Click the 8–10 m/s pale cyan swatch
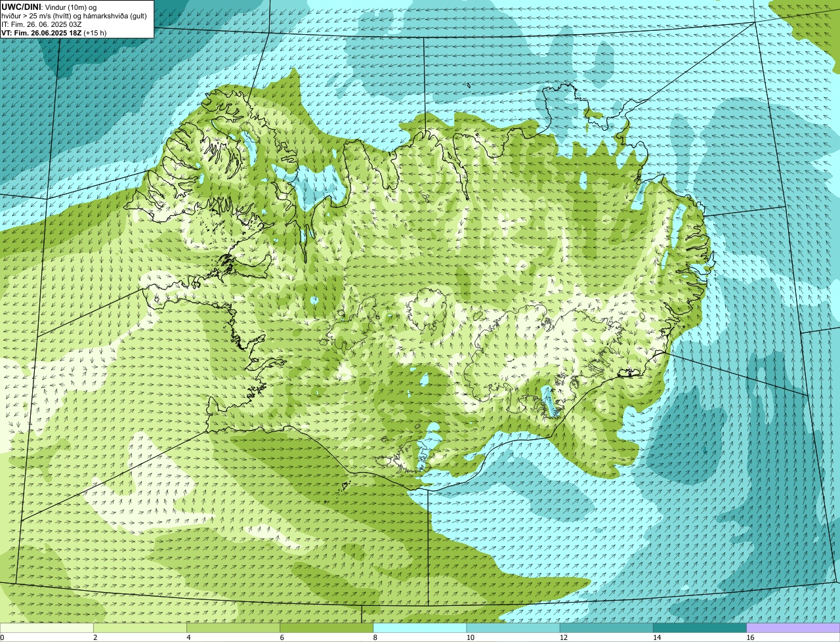This screenshot has height=642, width=840. tap(420, 628)
